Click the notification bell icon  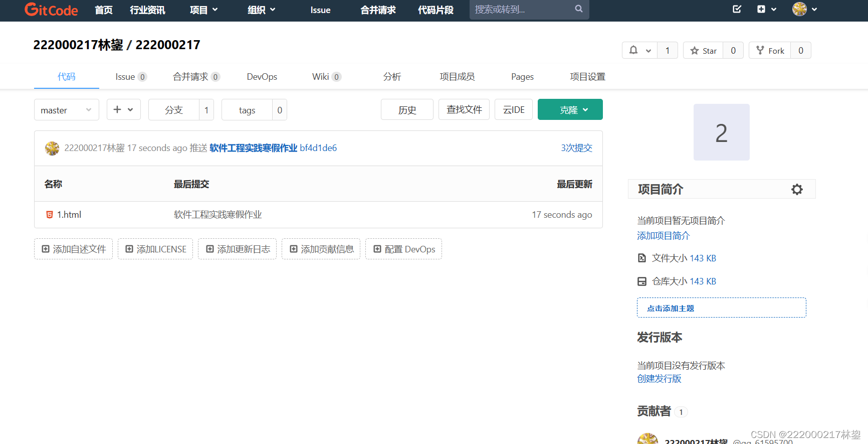633,50
